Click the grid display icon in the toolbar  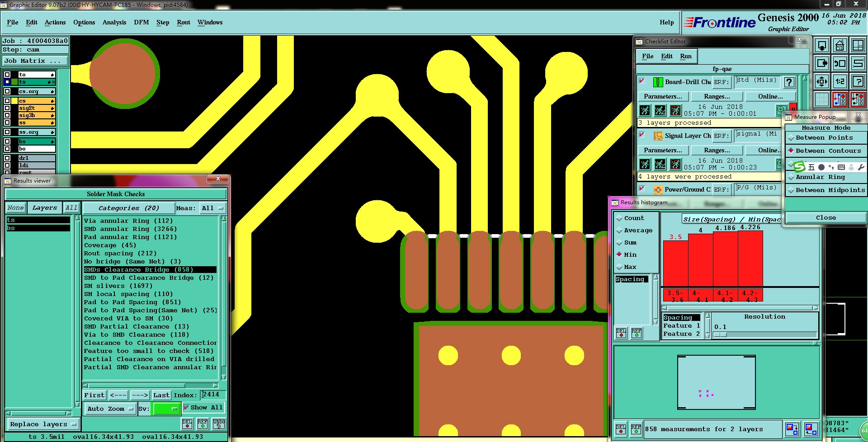(821, 99)
